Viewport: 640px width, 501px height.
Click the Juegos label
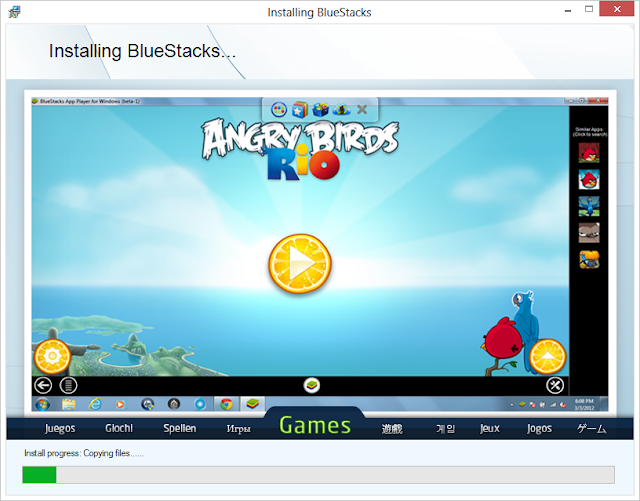pyautogui.click(x=60, y=428)
